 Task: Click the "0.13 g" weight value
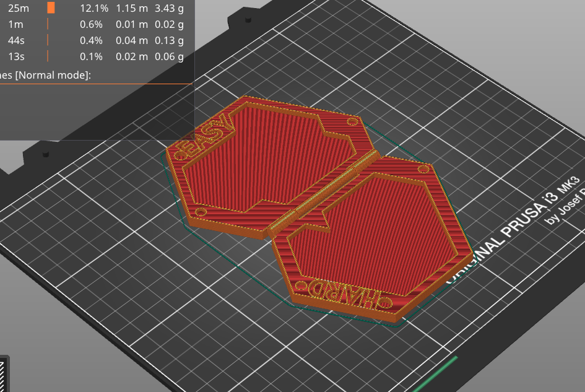169,40
